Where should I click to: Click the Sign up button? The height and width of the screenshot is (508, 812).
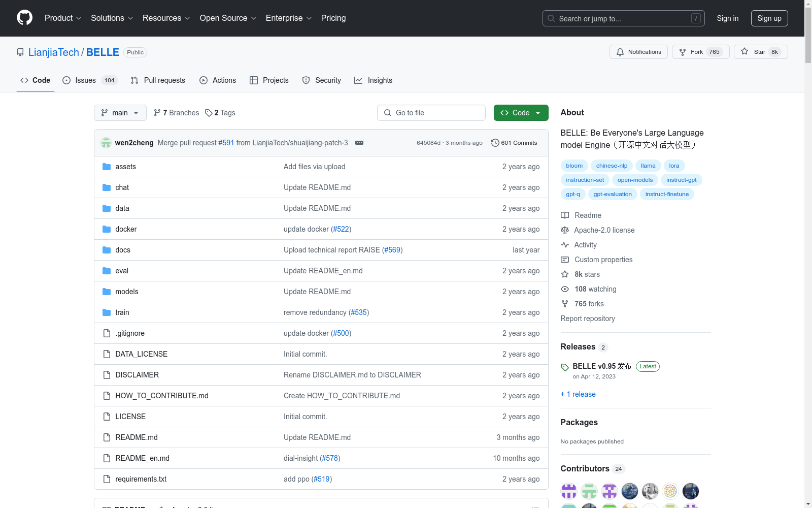(x=769, y=18)
